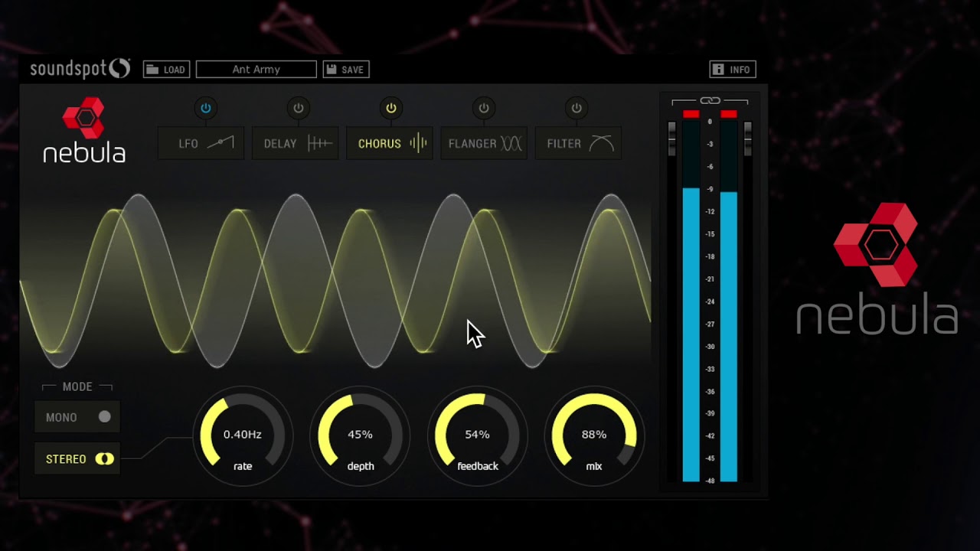This screenshot has width=980, height=551.
Task: Switch to the Flanger tab
Action: point(484,144)
